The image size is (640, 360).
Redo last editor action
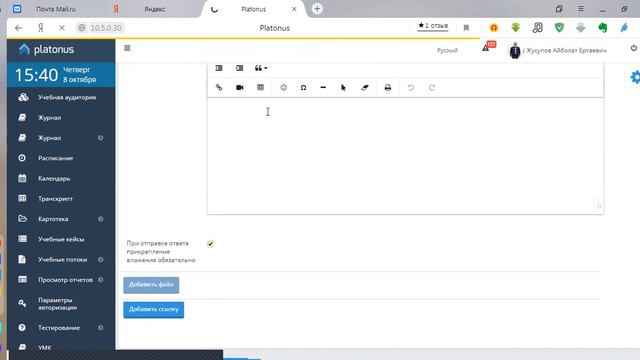(432, 87)
